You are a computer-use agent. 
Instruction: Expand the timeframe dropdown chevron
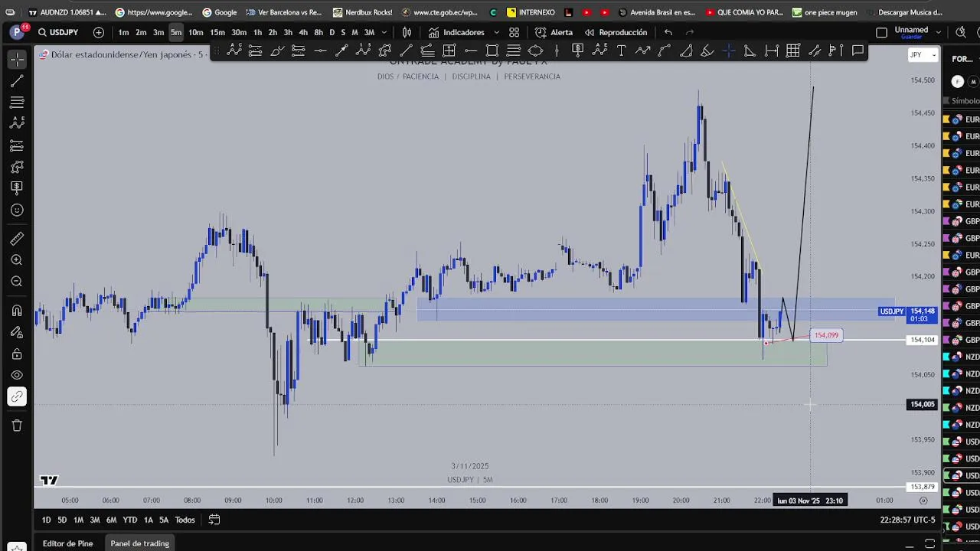384,32
